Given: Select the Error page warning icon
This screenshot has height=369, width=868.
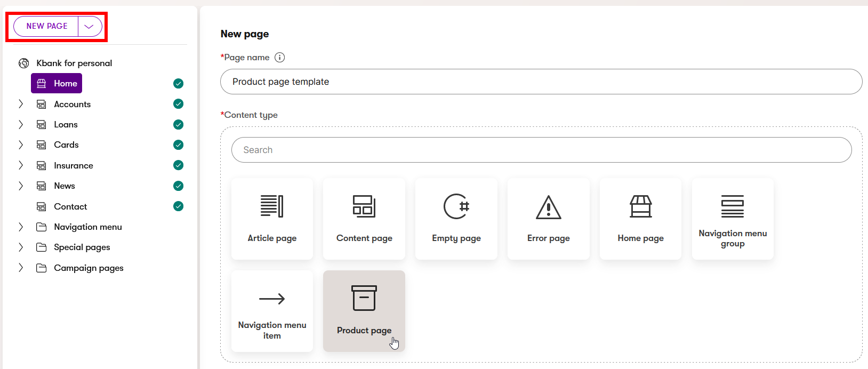Looking at the screenshot, I should [548, 207].
